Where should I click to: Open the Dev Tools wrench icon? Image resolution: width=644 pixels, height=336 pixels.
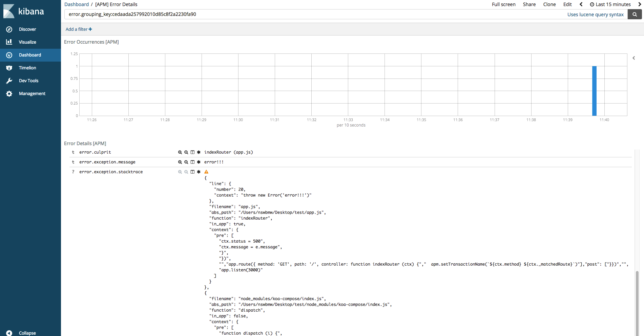9,81
